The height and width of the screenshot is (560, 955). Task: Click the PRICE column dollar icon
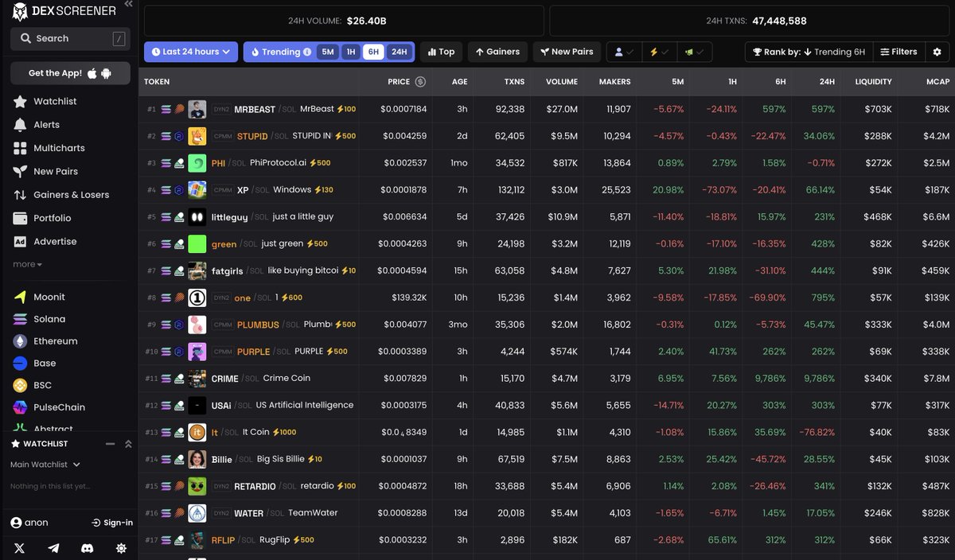coord(420,82)
